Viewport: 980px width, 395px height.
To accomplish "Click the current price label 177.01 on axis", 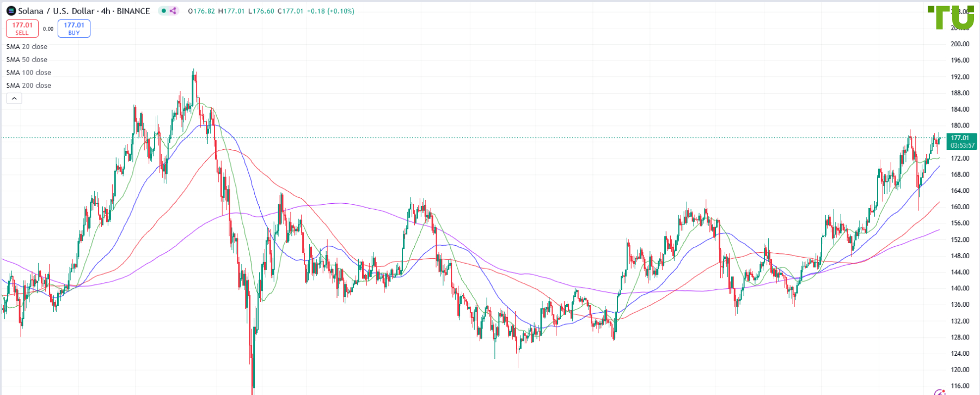I will [x=960, y=138].
